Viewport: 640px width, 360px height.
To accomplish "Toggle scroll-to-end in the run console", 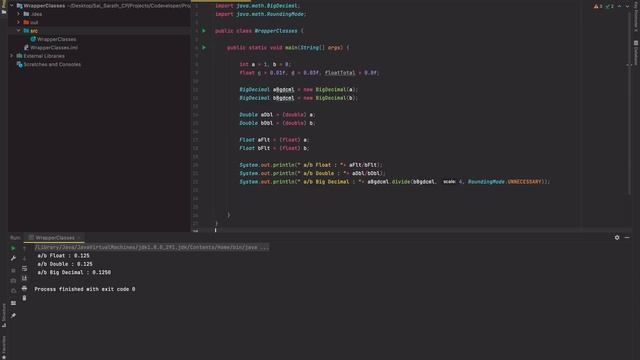I will [x=24, y=278].
